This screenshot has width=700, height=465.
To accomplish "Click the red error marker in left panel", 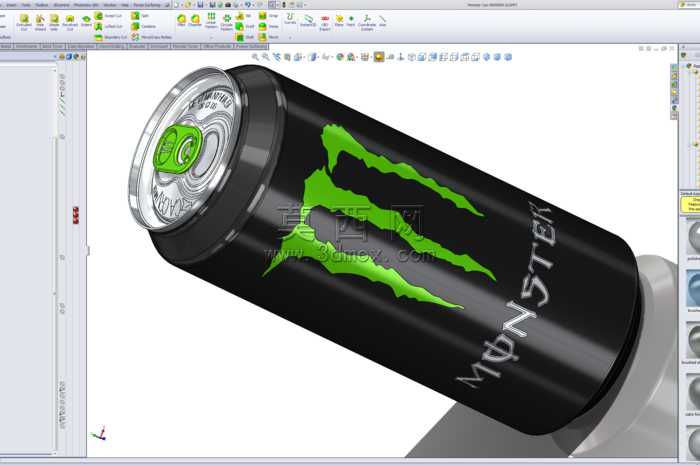I will (x=75, y=215).
